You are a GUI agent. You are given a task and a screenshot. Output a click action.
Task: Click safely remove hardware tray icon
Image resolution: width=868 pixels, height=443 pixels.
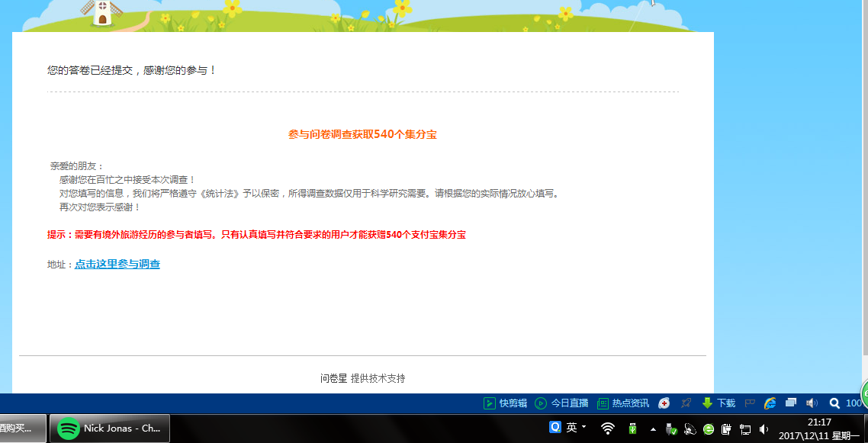point(671,429)
